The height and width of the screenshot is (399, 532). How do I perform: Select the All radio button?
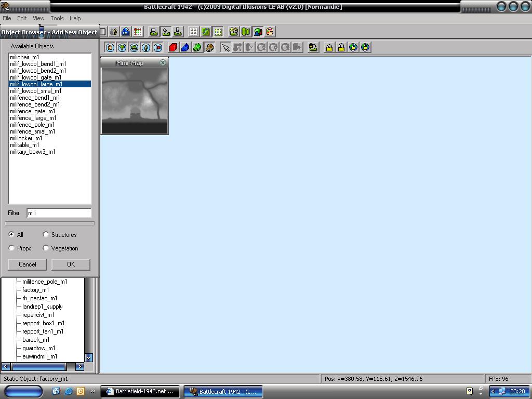click(11, 234)
